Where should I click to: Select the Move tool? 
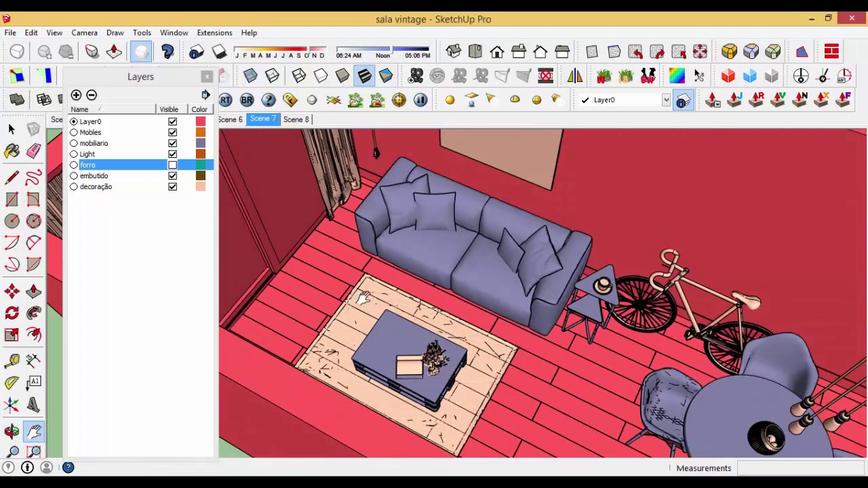click(12, 291)
